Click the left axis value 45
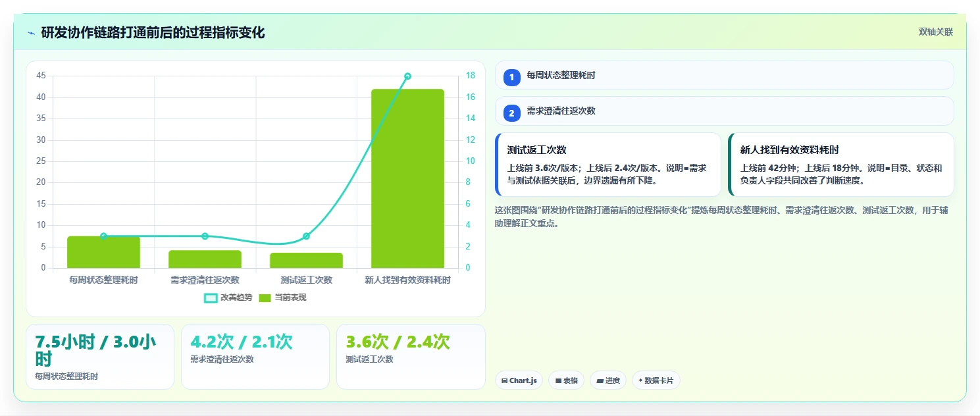Screen dimensions: 980x416 coord(41,76)
